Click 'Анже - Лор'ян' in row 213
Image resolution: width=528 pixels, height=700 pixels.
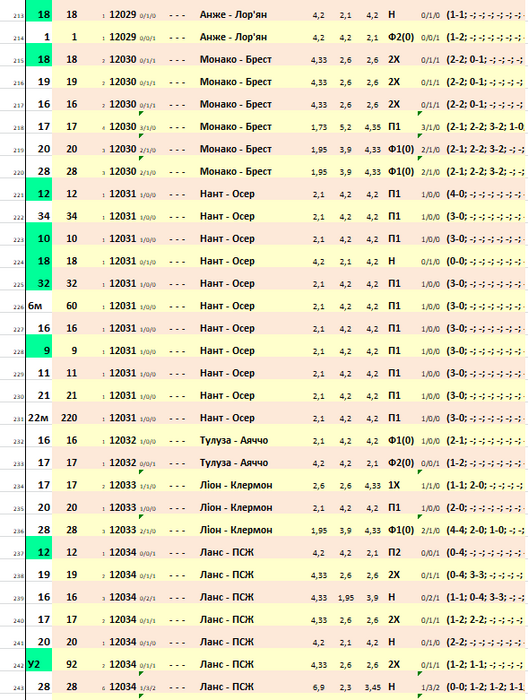tap(233, 15)
